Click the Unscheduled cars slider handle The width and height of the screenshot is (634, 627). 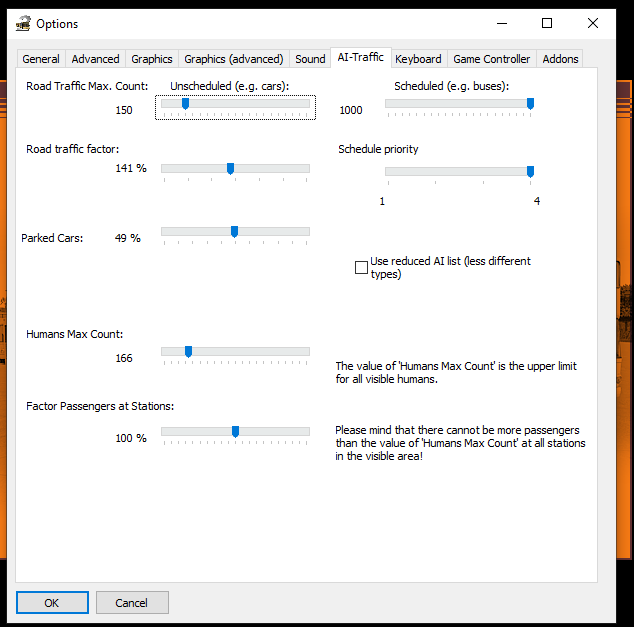tap(185, 104)
